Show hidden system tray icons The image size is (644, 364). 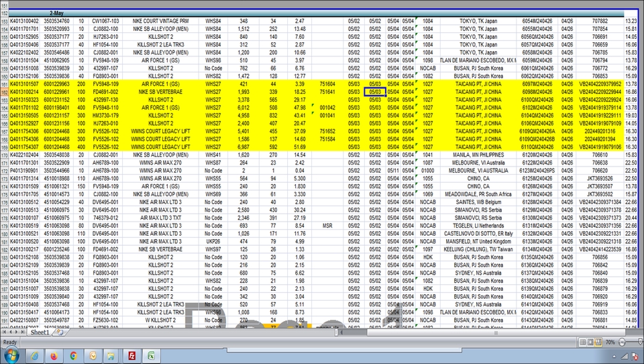coord(614,357)
